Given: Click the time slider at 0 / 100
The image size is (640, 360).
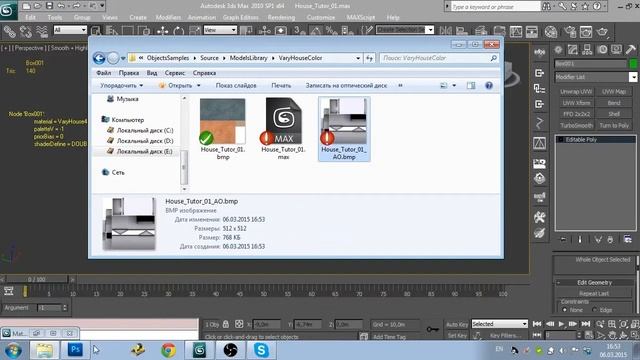Looking at the screenshot, I should pyautogui.click(x=37, y=279).
